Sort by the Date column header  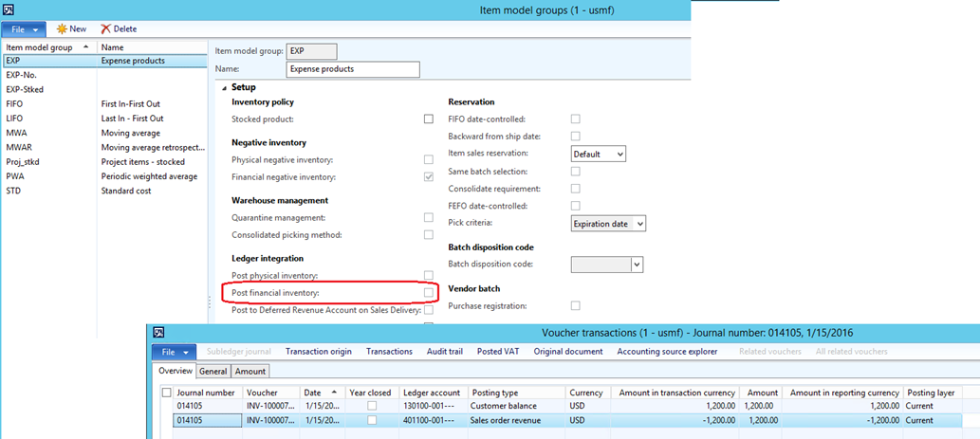tap(313, 393)
